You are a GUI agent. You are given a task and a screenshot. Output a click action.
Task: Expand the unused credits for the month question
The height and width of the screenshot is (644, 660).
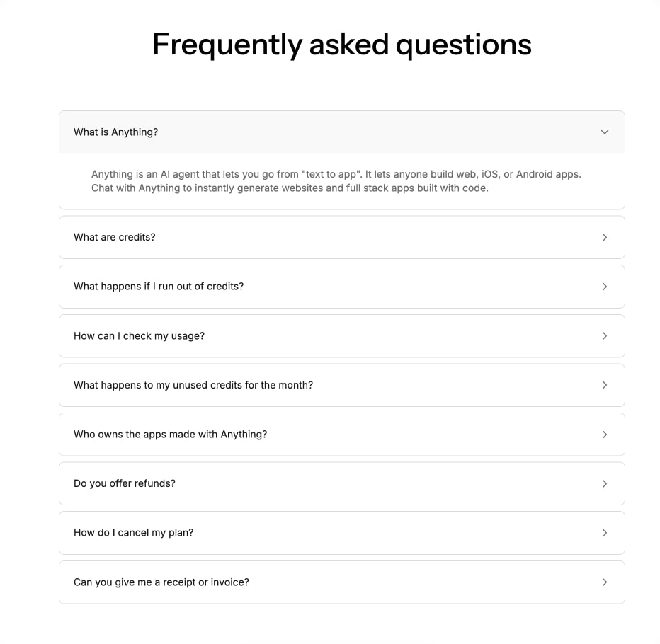click(x=342, y=385)
